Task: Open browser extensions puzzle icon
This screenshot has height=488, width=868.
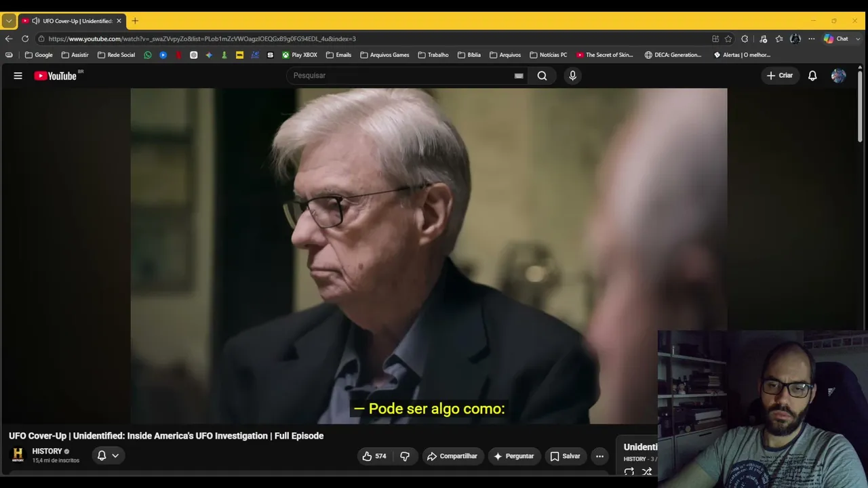Action: [745, 39]
